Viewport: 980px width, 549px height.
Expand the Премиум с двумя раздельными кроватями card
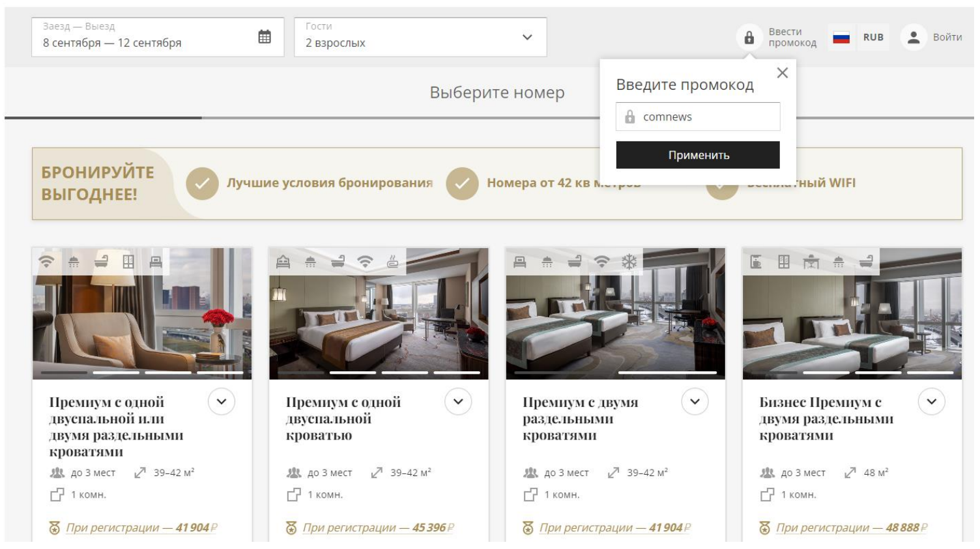pos(695,402)
